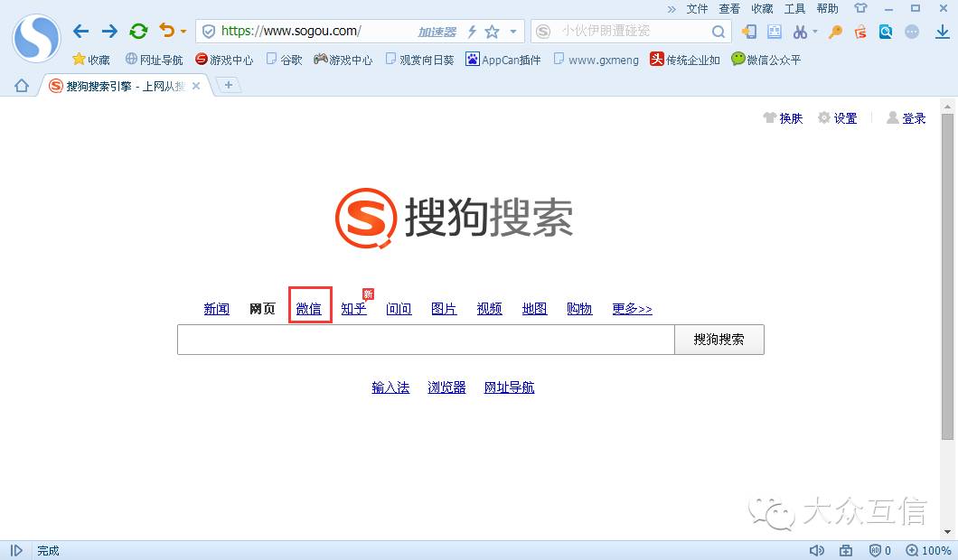958x560 pixels.
Task: Click the 换肤 skin link
Action: [x=784, y=117]
